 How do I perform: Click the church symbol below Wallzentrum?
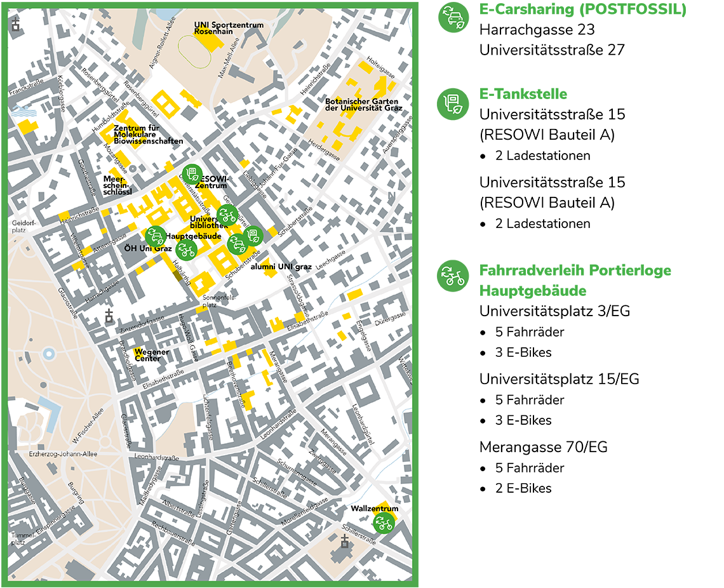(x=344, y=541)
